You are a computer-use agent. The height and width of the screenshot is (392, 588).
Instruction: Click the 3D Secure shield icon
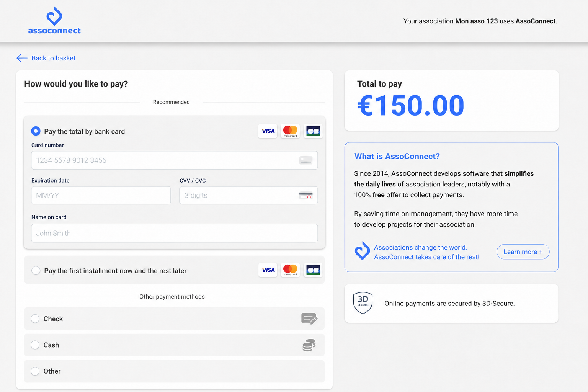pyautogui.click(x=363, y=303)
